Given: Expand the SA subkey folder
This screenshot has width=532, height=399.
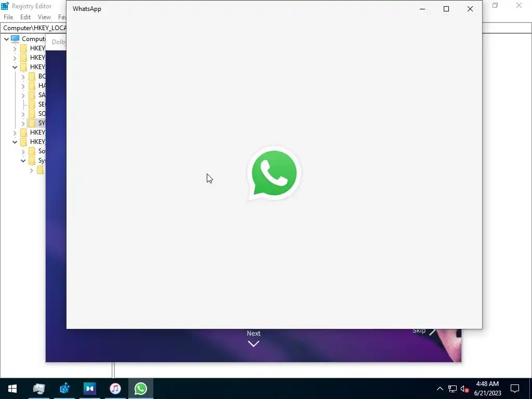Looking at the screenshot, I should [23, 95].
